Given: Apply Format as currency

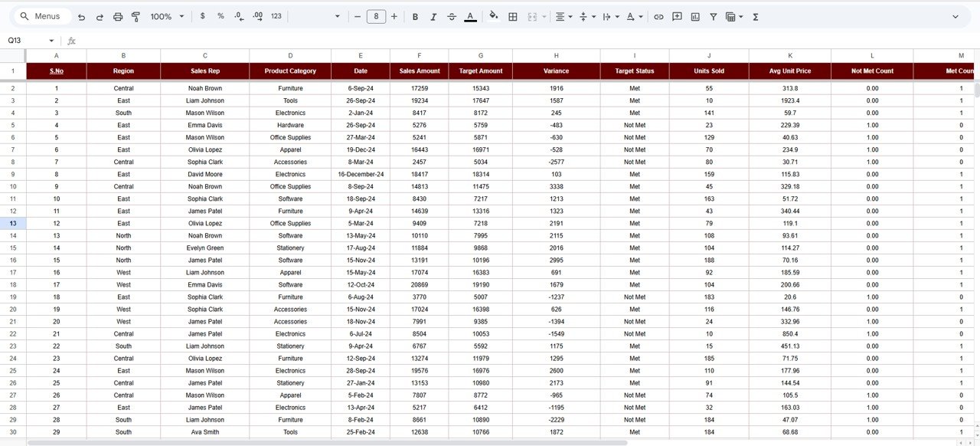Looking at the screenshot, I should [202, 16].
